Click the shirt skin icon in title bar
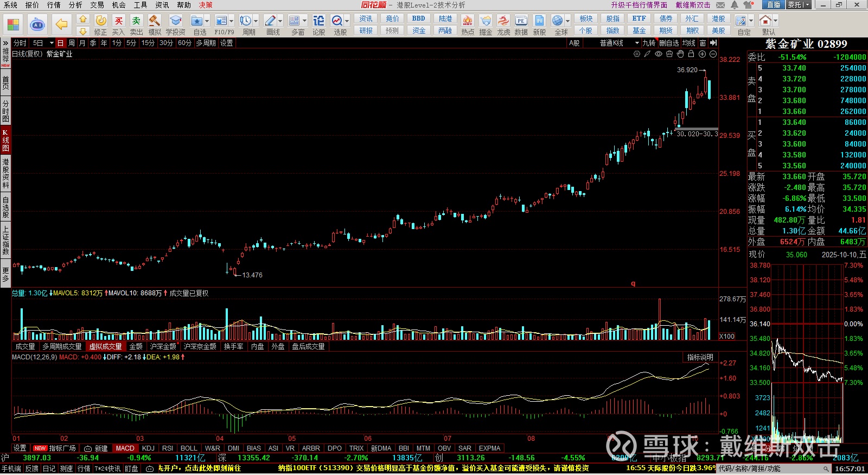The height and width of the screenshot is (475, 868). pos(749,5)
